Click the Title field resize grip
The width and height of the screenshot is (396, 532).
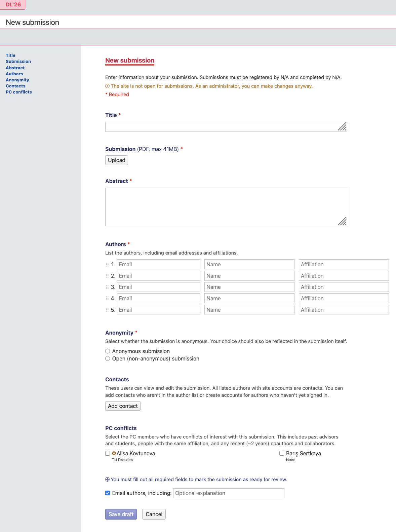coord(342,127)
